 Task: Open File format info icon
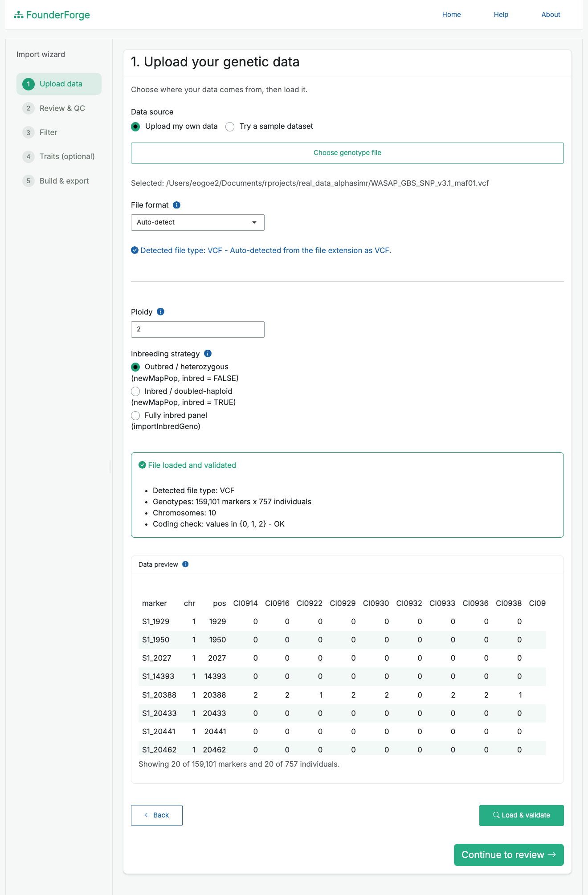pos(176,205)
